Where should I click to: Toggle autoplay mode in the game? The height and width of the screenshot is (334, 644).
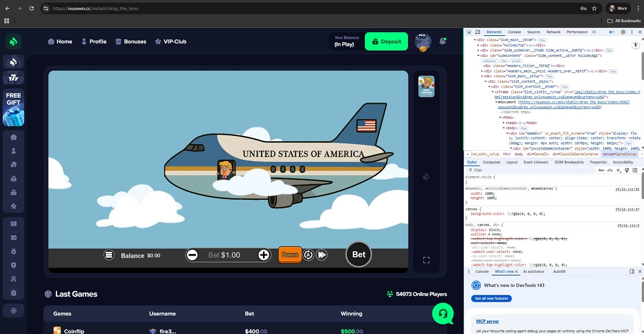(309, 255)
